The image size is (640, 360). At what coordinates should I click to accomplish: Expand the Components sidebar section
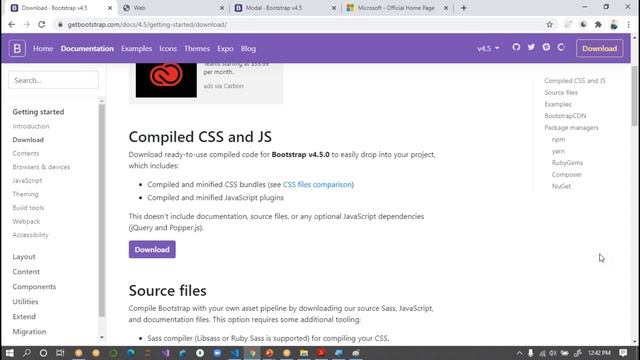pos(34,287)
